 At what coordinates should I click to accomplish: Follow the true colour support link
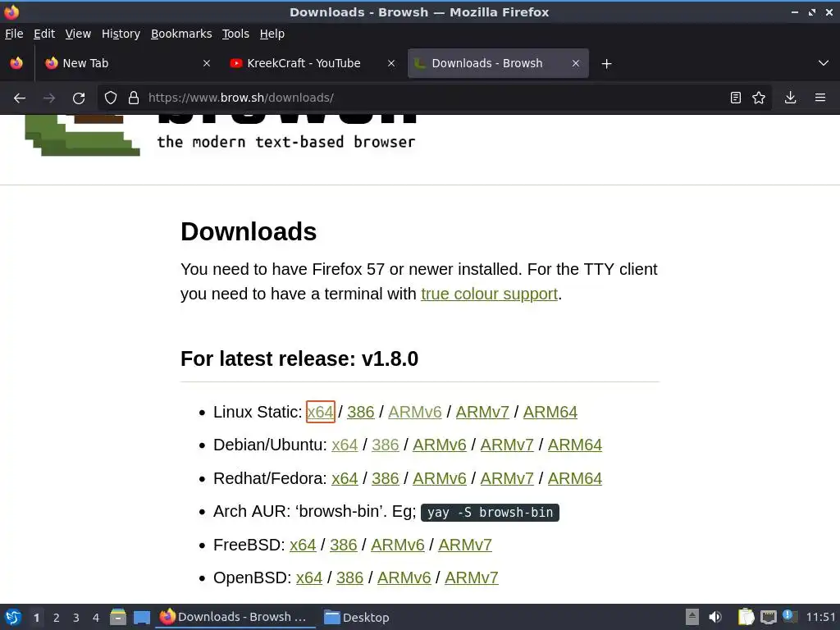(x=489, y=294)
